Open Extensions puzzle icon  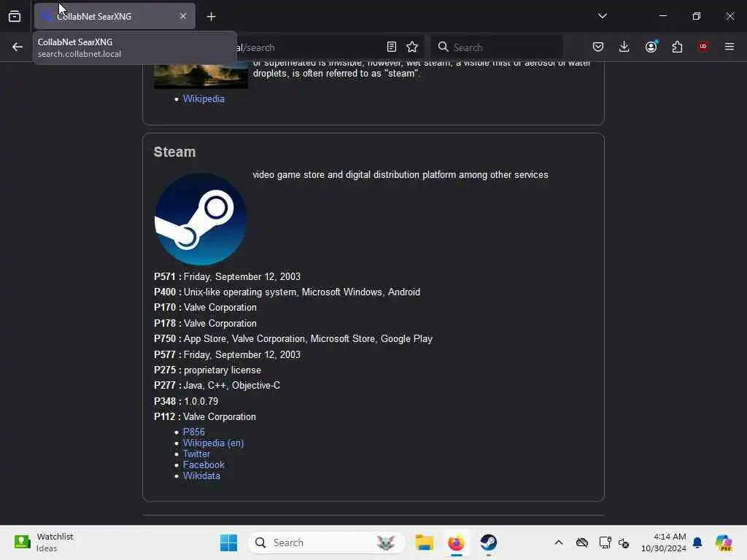click(x=677, y=47)
